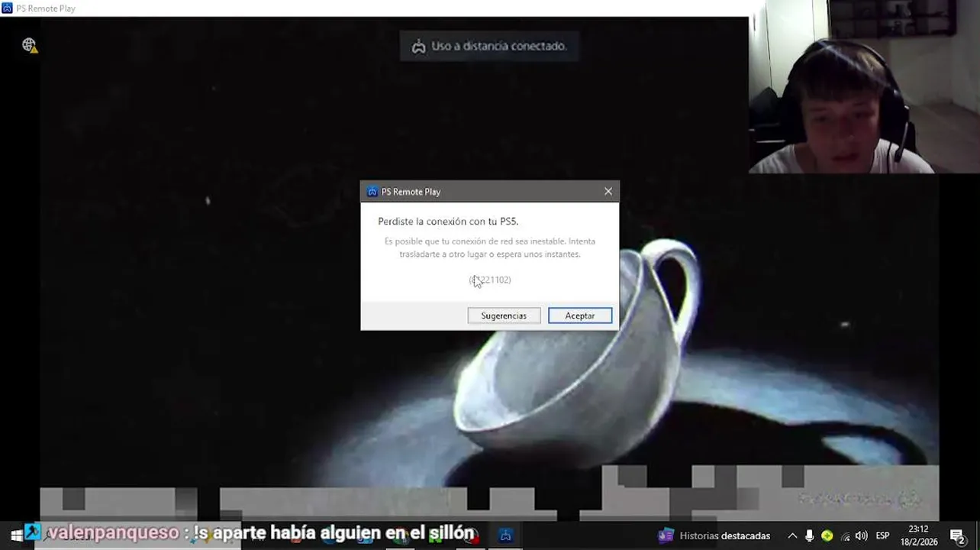This screenshot has height=550, width=980.
Task: Open the volume speaker icon
Action: [x=862, y=535]
